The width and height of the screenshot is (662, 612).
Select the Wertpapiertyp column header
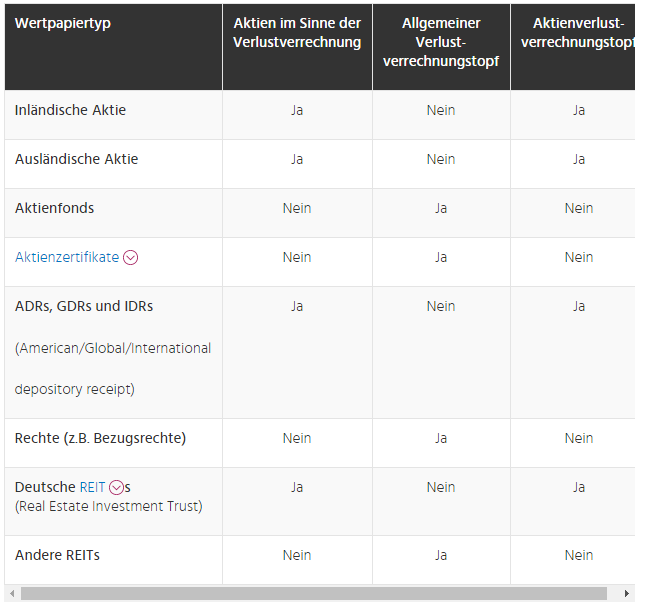pyautogui.click(x=62, y=23)
